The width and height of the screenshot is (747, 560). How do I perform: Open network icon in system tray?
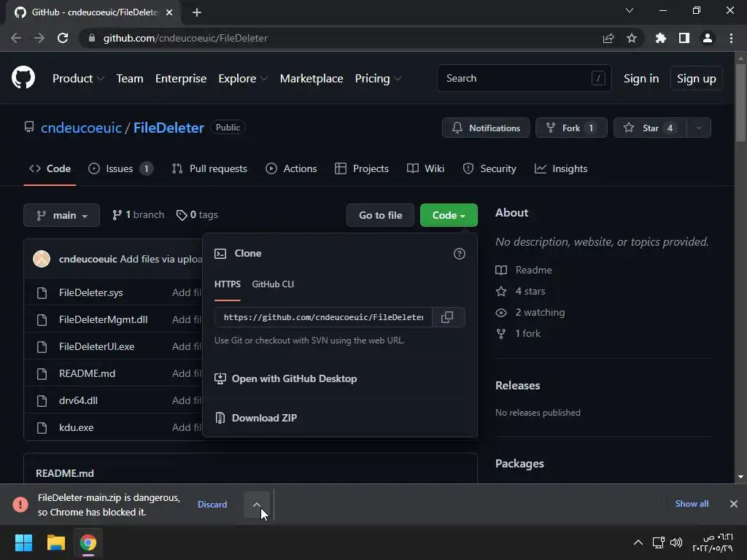tap(659, 542)
